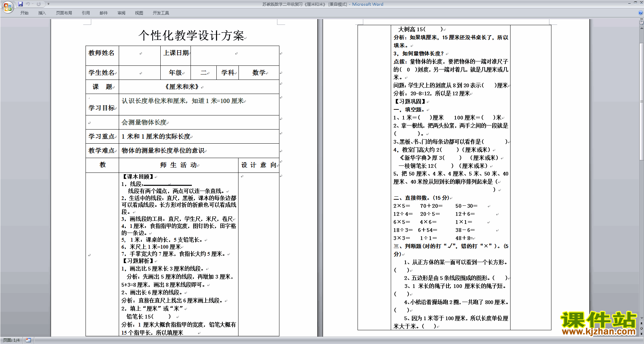Click the line 铅笔长 15( )
The width and height of the screenshot is (644, 344).
(x=149, y=316)
